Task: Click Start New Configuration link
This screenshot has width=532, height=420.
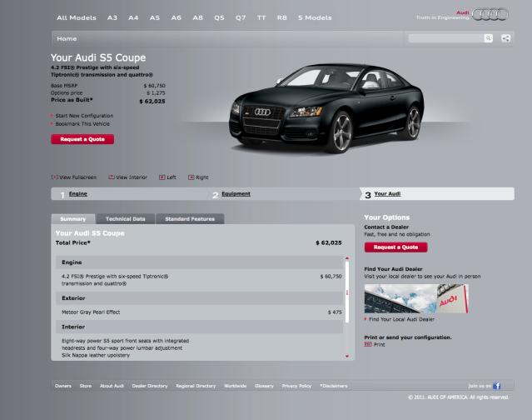Action: [84, 116]
